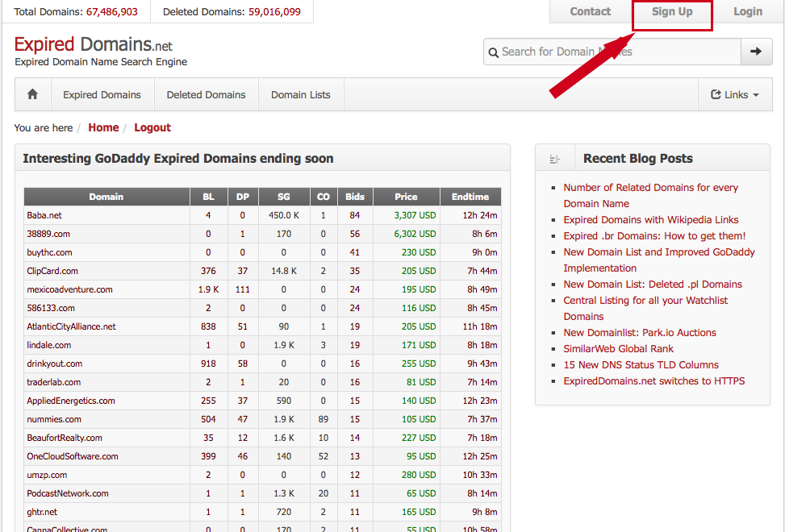785x532 pixels.
Task: Sort table by Price column header
Action: click(406, 197)
